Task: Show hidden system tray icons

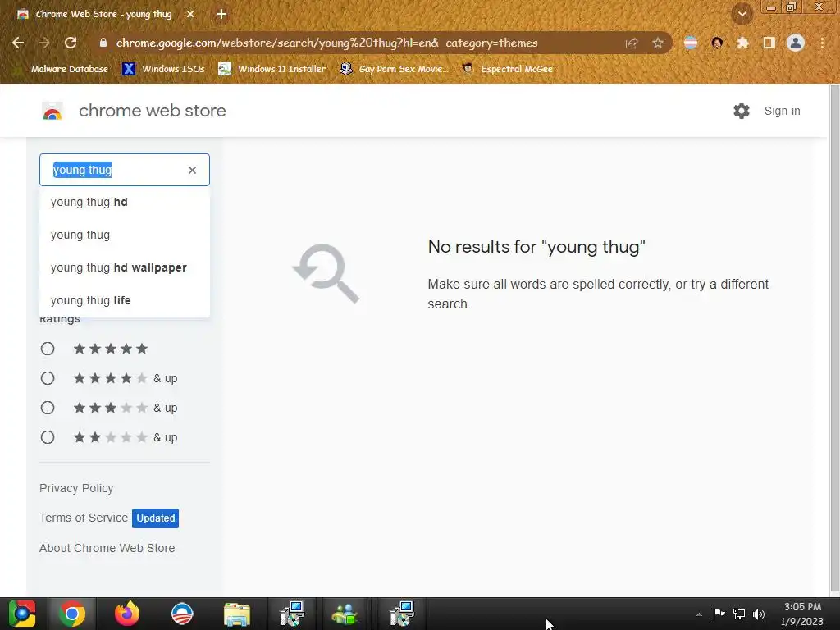Action: (699, 614)
